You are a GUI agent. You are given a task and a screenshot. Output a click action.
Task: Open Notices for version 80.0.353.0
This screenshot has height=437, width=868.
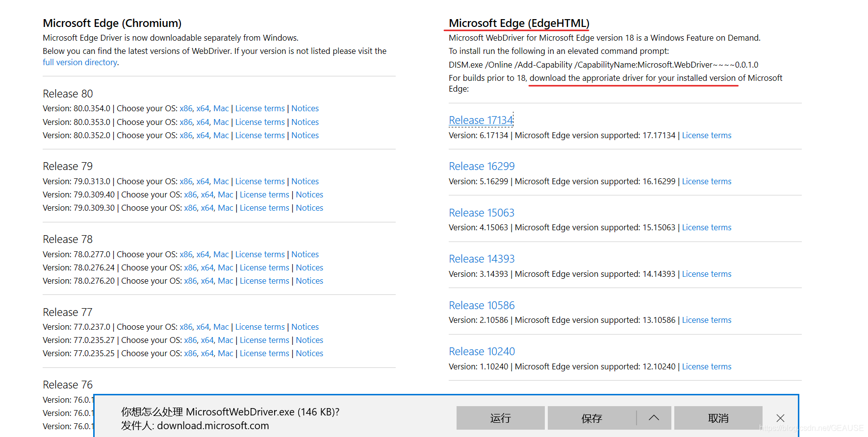coord(305,122)
